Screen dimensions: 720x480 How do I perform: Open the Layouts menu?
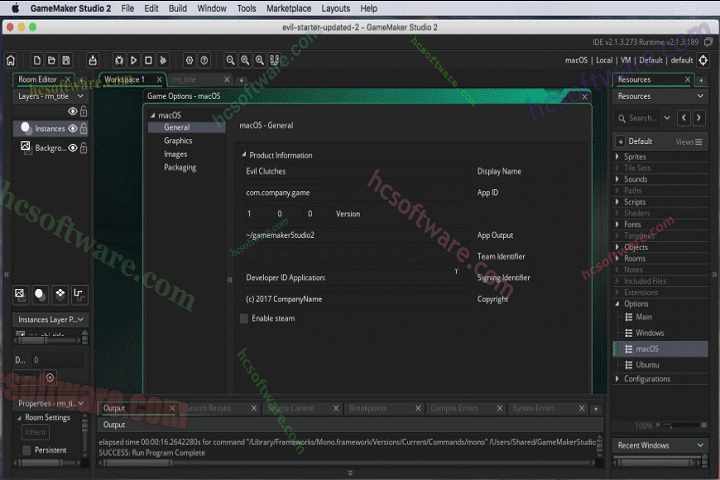point(335,8)
